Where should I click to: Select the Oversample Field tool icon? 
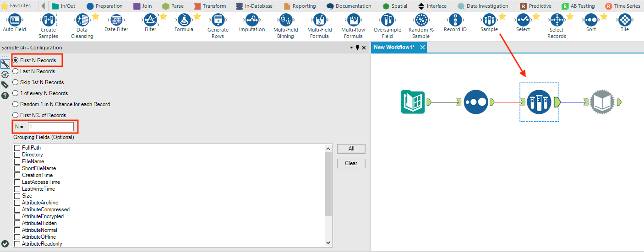point(387,19)
